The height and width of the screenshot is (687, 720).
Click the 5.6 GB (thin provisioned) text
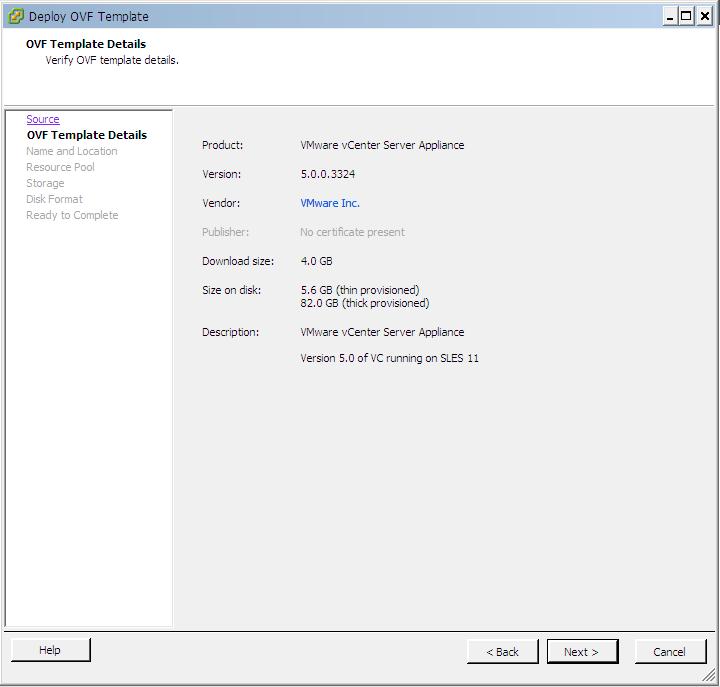click(360, 290)
